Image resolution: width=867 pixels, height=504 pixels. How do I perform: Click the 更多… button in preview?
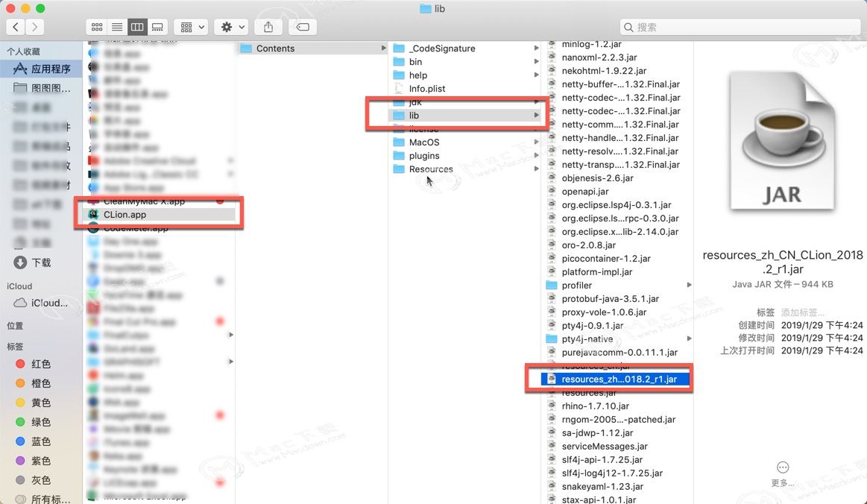(x=783, y=474)
